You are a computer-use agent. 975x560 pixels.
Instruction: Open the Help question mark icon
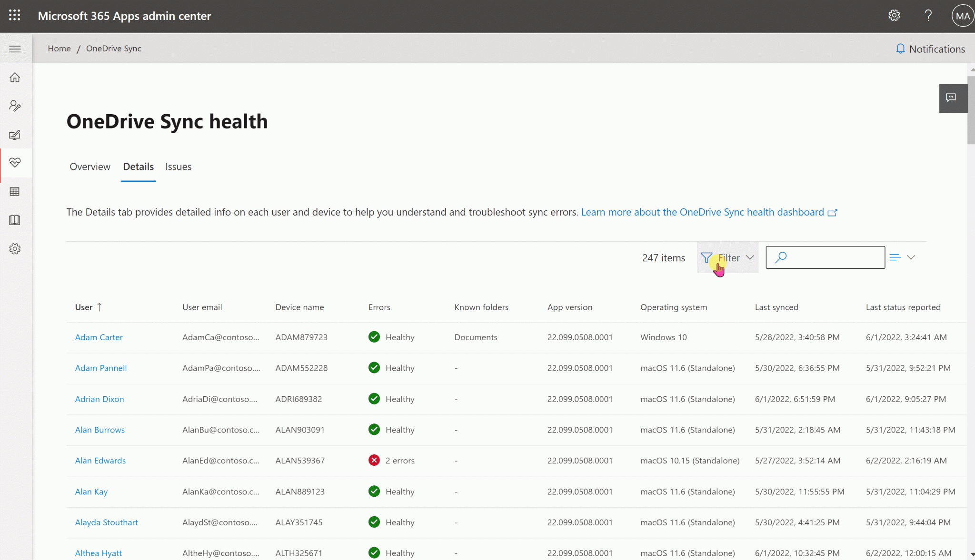[x=928, y=15]
